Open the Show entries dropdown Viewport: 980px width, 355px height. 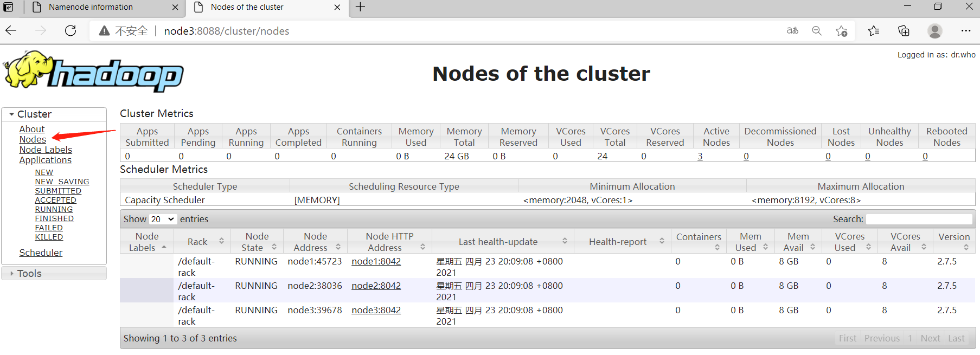pyautogui.click(x=162, y=219)
